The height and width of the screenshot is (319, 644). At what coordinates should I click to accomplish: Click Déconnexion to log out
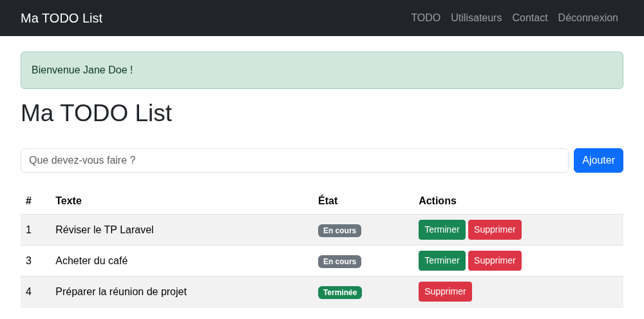click(588, 17)
